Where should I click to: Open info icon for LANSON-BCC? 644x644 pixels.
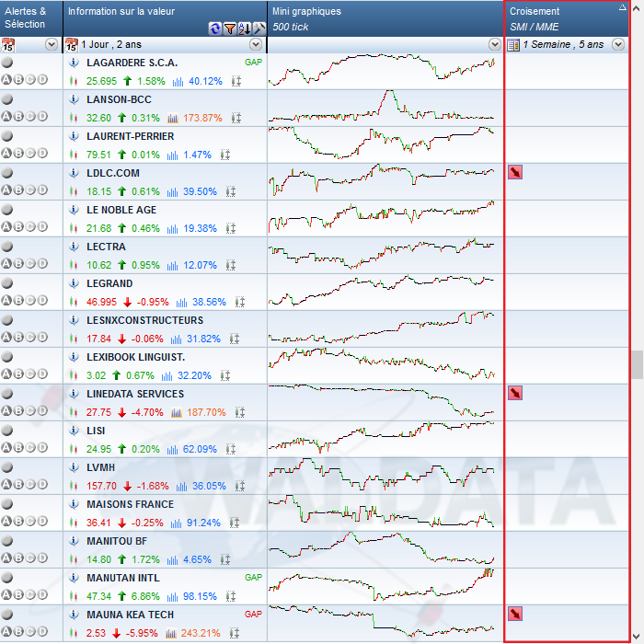pyautogui.click(x=74, y=99)
